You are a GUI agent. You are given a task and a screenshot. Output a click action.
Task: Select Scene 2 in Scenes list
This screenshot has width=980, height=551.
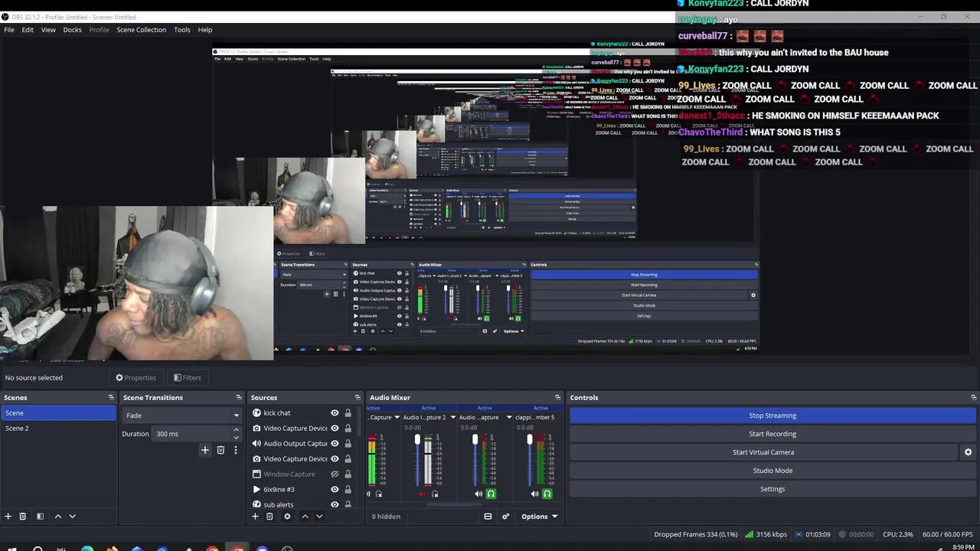(x=58, y=429)
